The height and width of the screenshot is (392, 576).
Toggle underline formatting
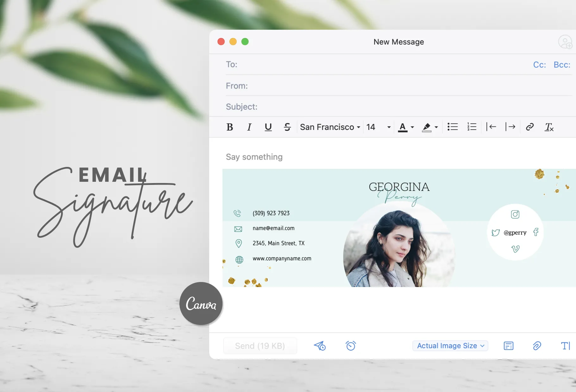pyautogui.click(x=268, y=127)
